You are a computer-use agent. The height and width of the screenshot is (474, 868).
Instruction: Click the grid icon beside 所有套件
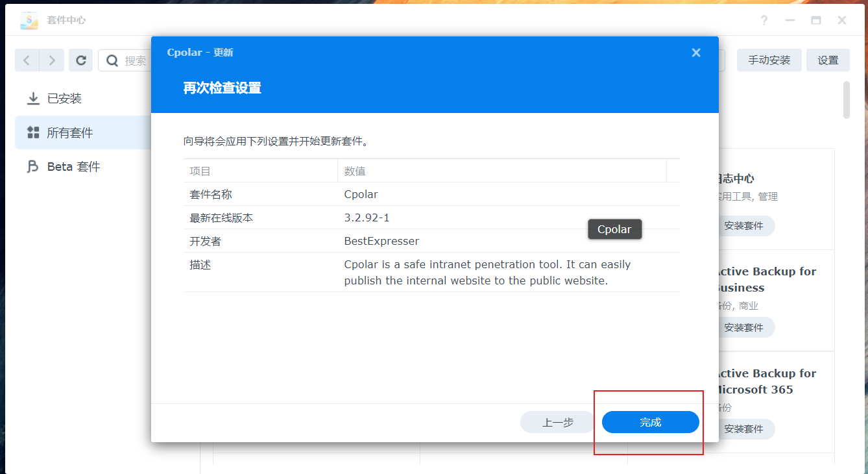(x=32, y=132)
